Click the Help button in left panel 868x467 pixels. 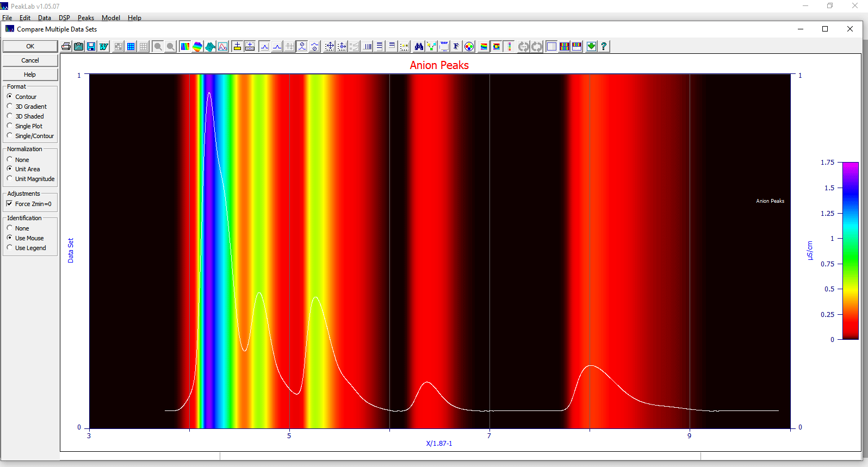click(x=30, y=74)
